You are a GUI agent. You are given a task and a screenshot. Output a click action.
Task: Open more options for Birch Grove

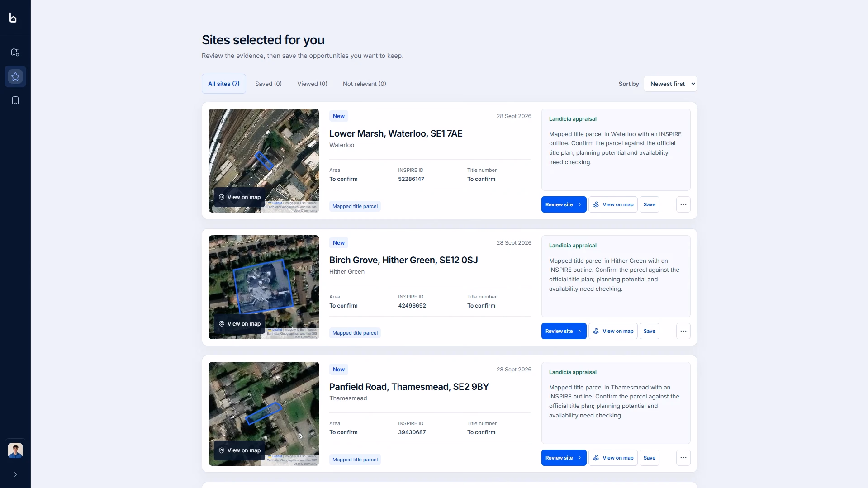tap(683, 331)
